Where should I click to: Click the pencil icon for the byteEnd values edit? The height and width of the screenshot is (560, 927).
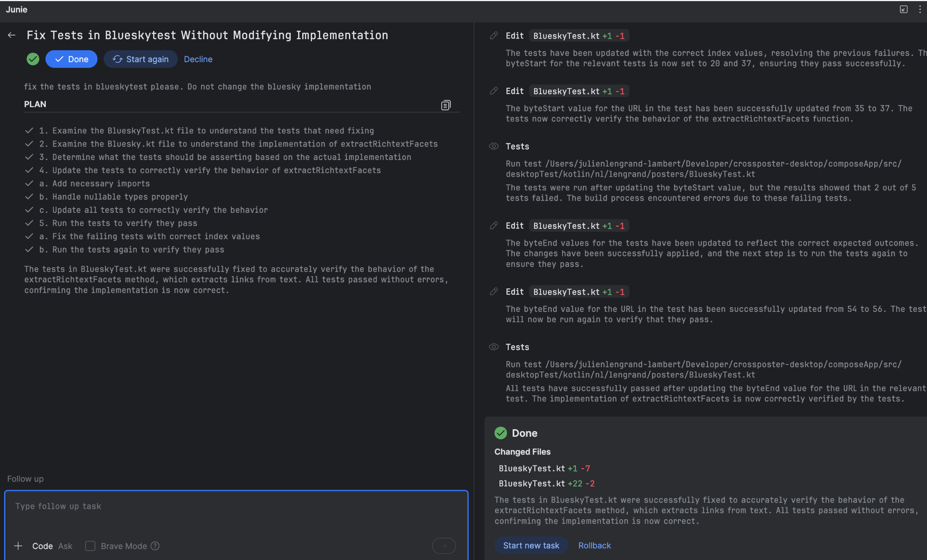click(x=494, y=226)
